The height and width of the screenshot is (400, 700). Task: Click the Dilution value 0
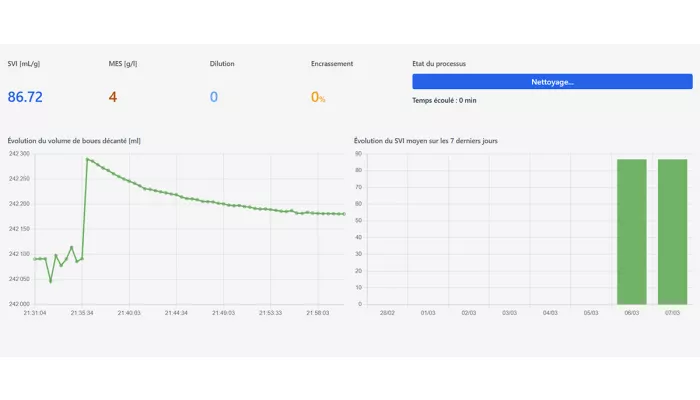214,97
